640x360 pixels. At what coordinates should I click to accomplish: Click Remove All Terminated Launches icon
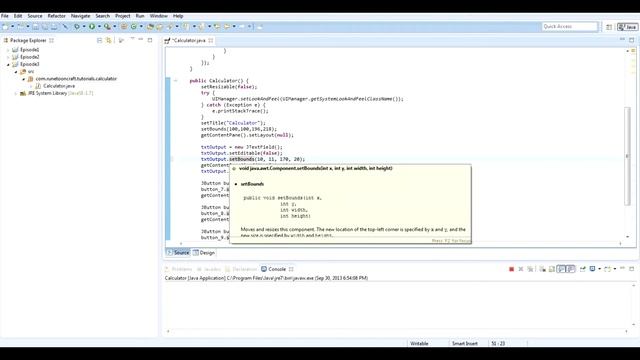click(x=530, y=269)
